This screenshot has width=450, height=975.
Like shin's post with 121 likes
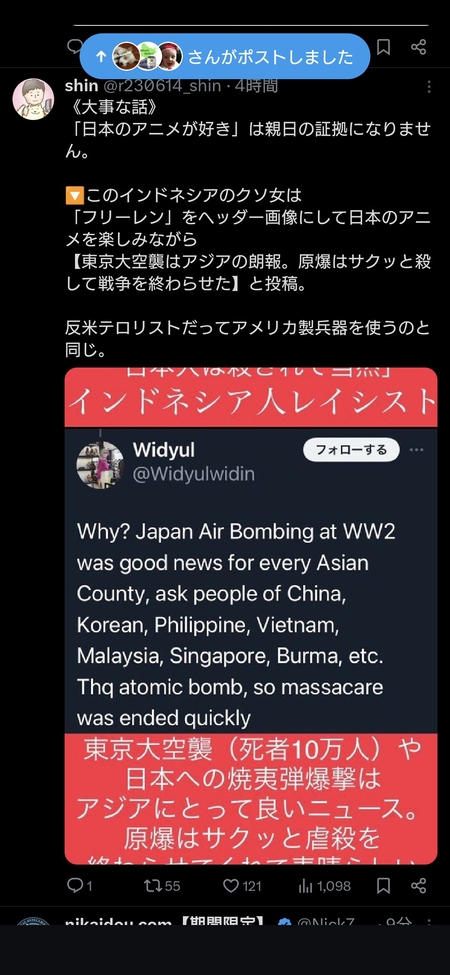[242, 885]
